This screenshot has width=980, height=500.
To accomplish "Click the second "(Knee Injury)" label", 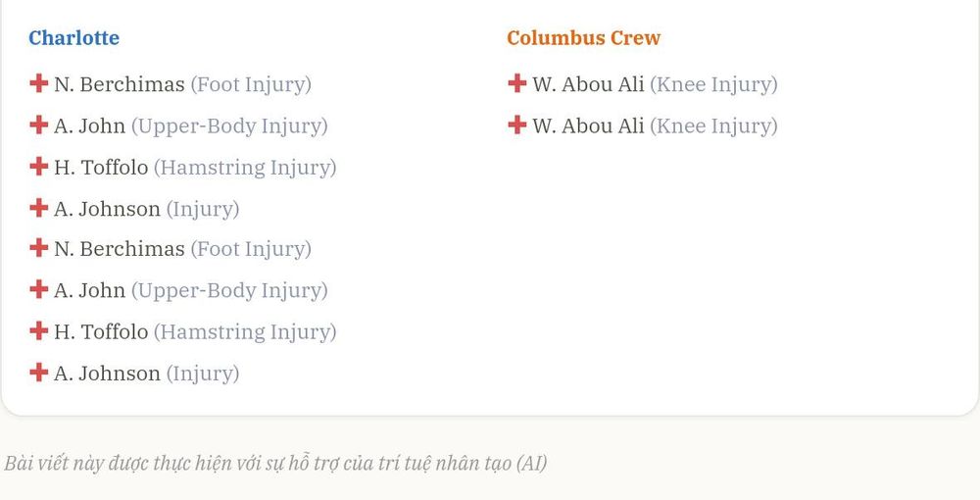I will point(713,126).
